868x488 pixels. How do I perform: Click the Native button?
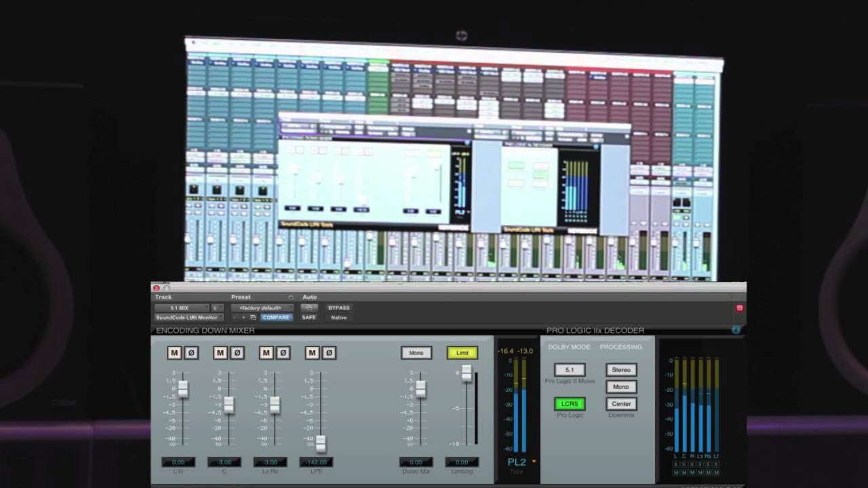(x=339, y=317)
